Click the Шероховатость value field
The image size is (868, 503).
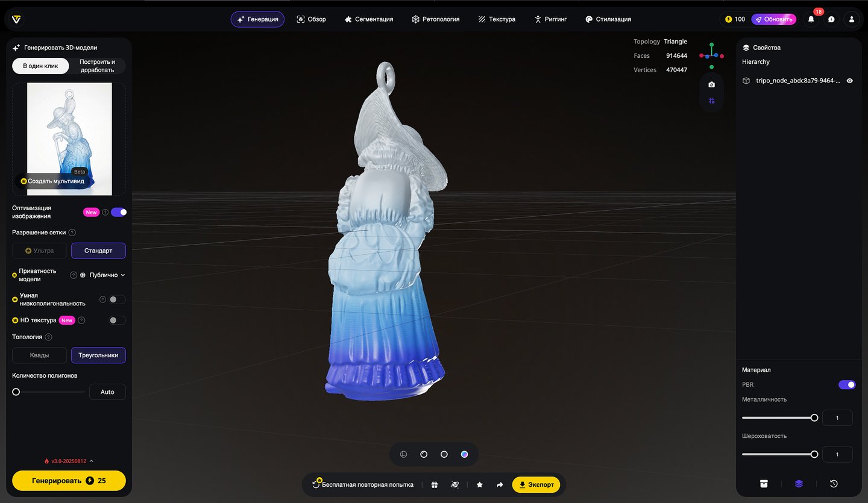point(837,454)
